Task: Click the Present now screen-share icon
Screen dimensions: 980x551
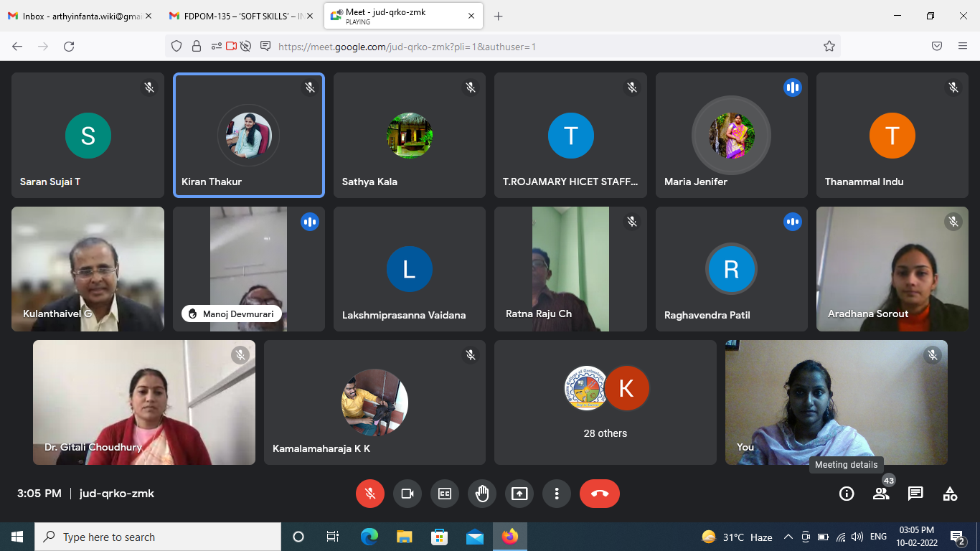Action: [519, 494]
